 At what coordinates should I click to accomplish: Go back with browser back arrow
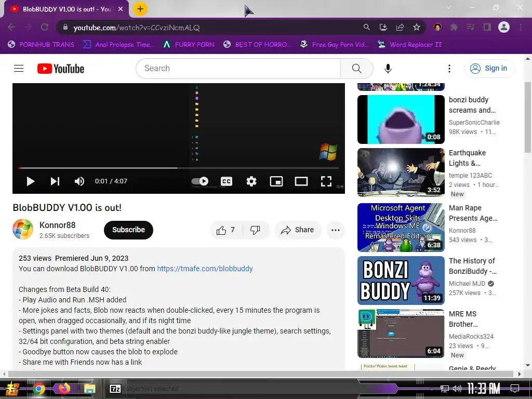[11, 27]
